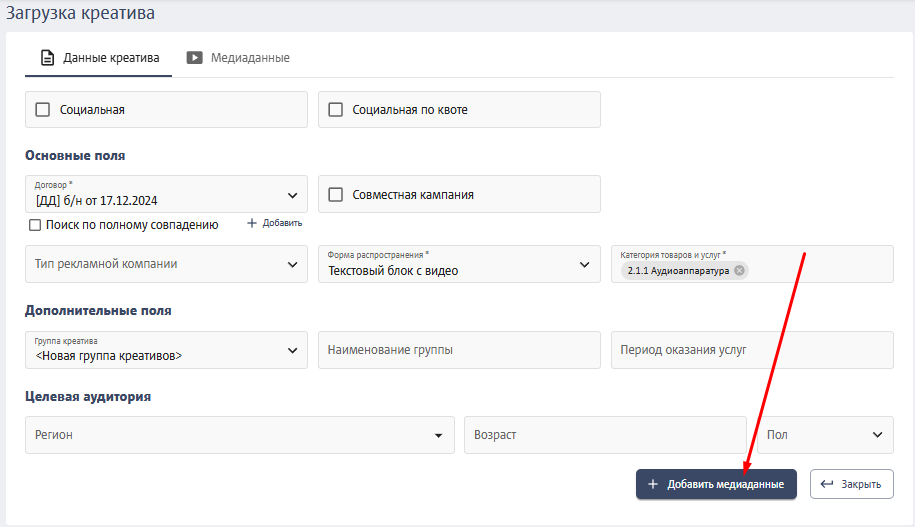Click the Добавить медиаданные button

716,484
